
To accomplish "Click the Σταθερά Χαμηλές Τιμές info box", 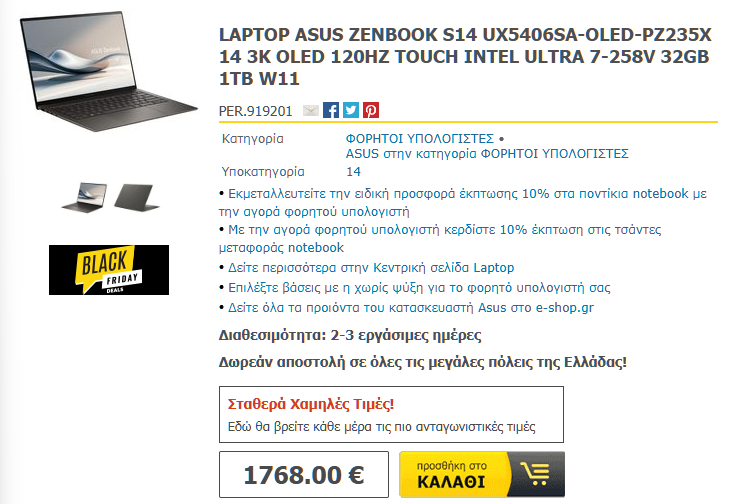I will tap(391, 415).
